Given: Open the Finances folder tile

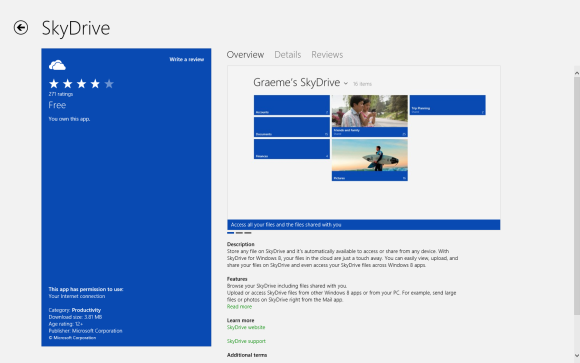Looking at the screenshot, I should [291, 149].
